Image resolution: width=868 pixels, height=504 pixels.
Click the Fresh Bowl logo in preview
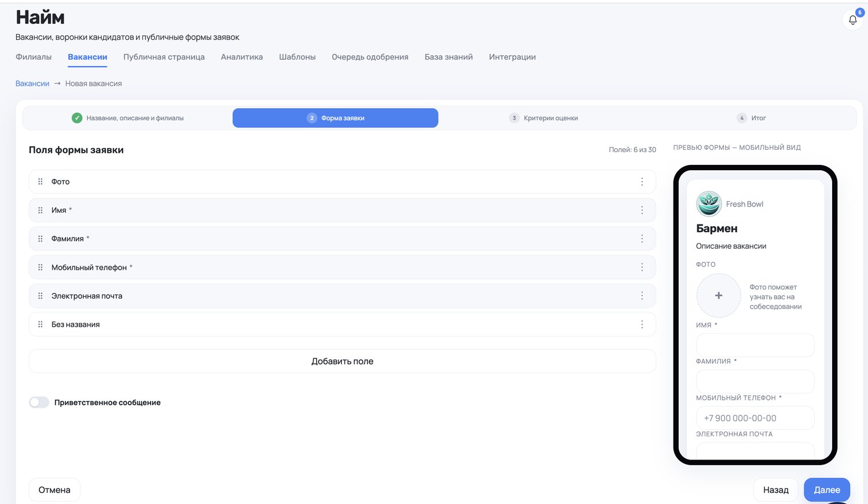point(709,204)
